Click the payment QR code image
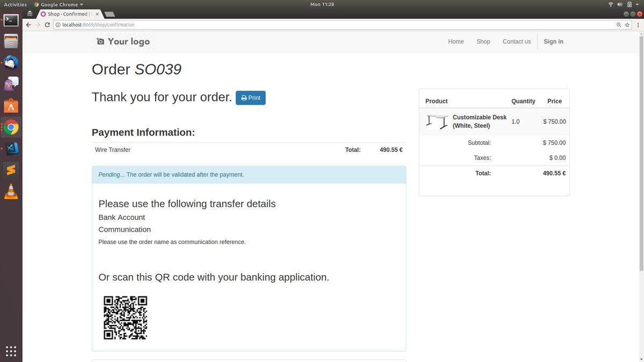The height and width of the screenshot is (362, 644). [x=125, y=317]
